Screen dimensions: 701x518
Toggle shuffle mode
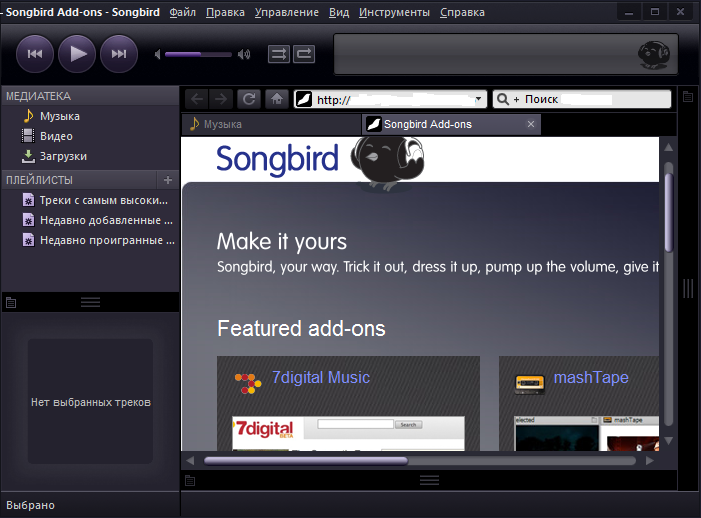(x=279, y=55)
